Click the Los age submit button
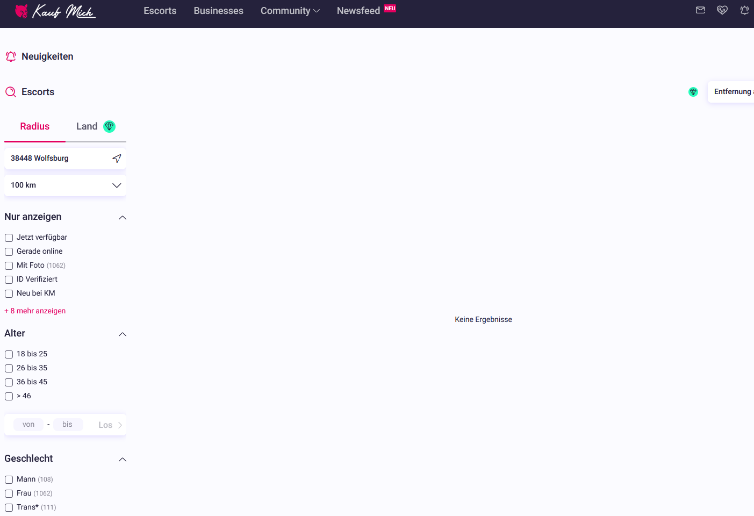754x516 pixels. (110, 425)
